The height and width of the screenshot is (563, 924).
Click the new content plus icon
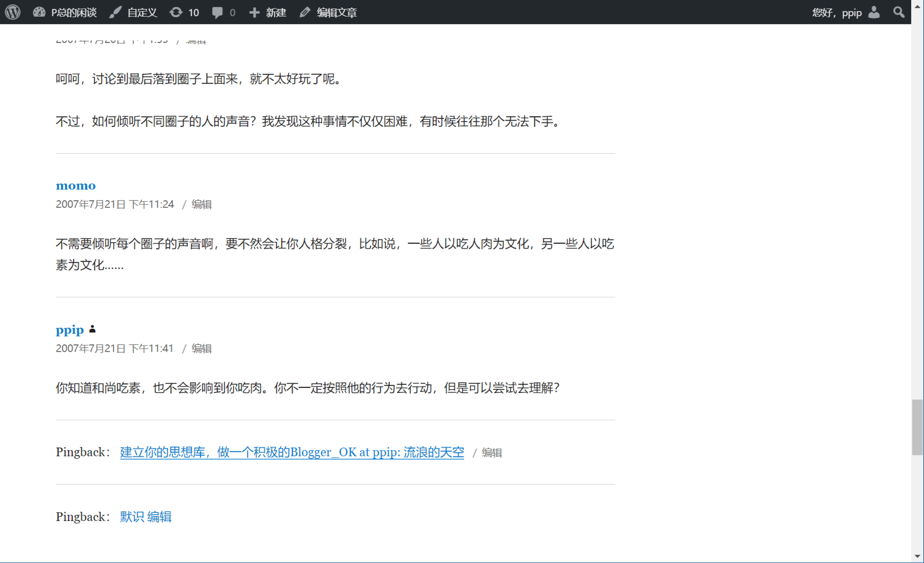pyautogui.click(x=254, y=12)
